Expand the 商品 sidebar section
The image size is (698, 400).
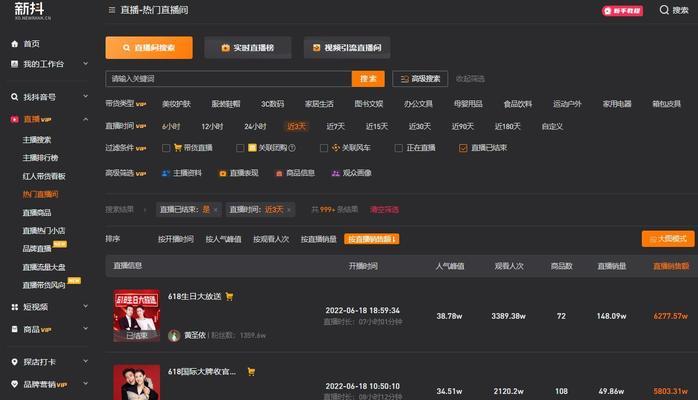(85, 329)
